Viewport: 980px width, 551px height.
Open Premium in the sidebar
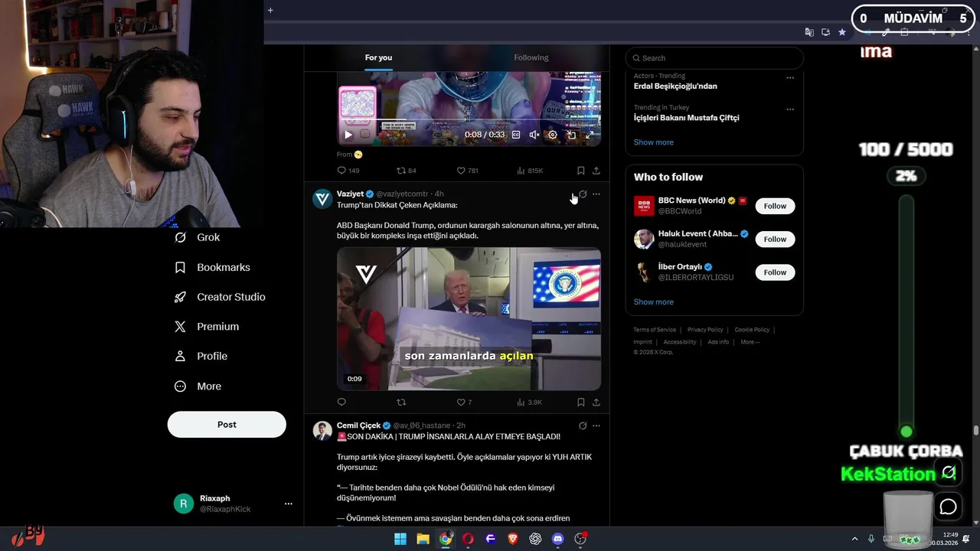(207, 327)
